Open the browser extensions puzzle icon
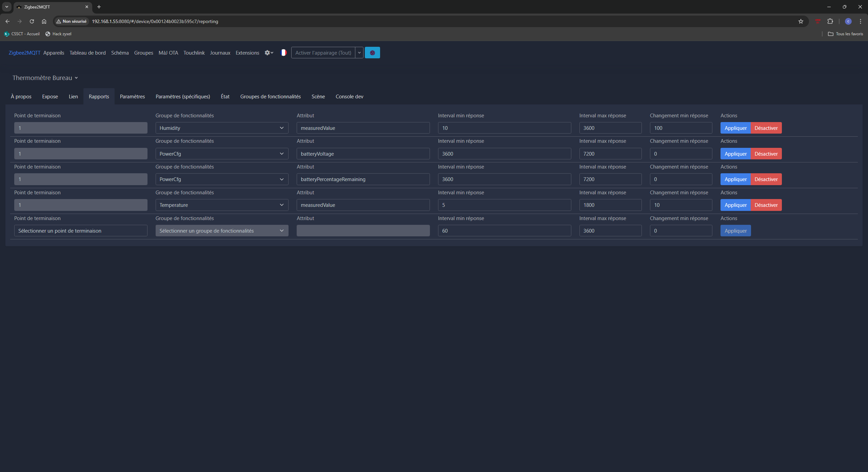Viewport: 868px width, 472px height. [x=830, y=21]
